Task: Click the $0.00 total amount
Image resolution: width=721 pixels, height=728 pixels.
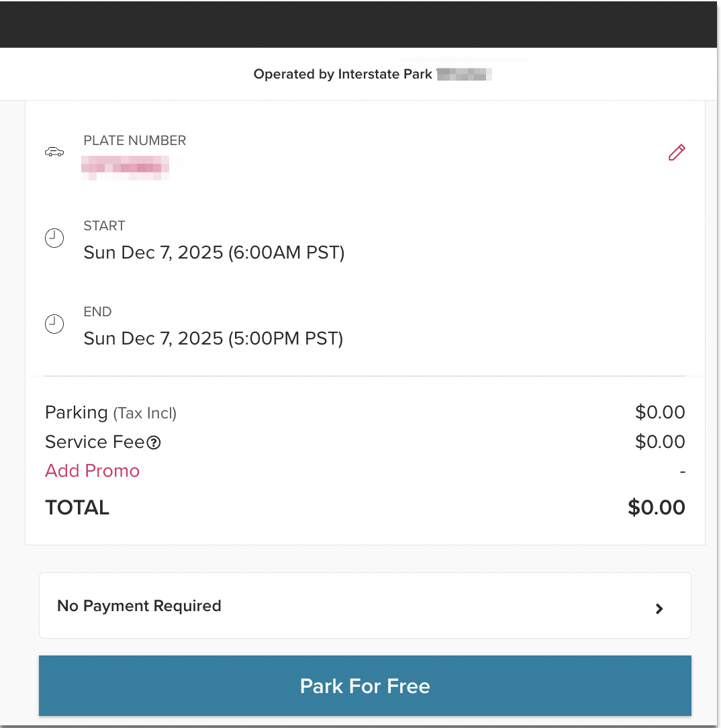Action: [x=657, y=508]
